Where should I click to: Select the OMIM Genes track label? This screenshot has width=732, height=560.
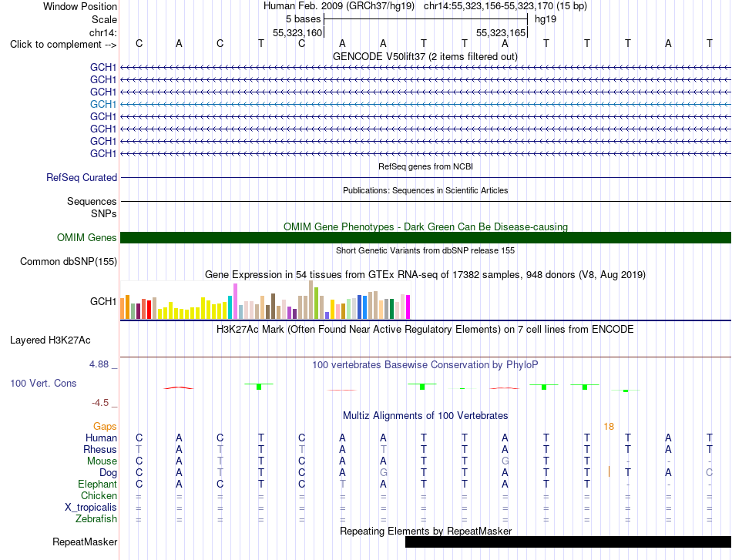click(87, 237)
